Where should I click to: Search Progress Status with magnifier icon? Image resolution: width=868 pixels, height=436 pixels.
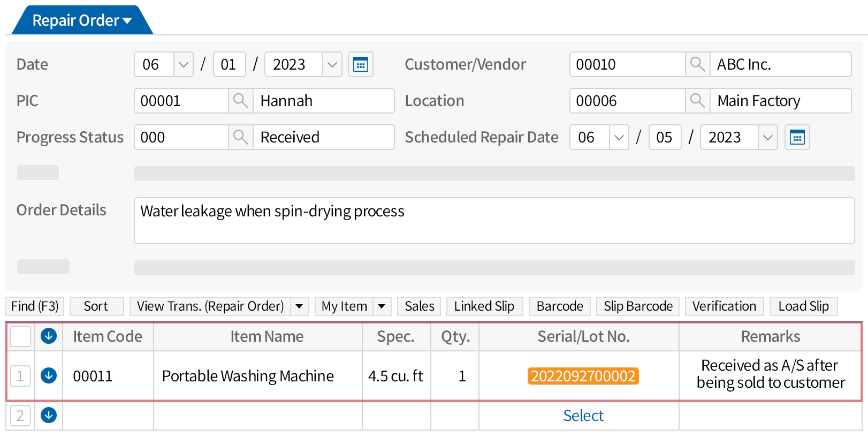point(241,138)
